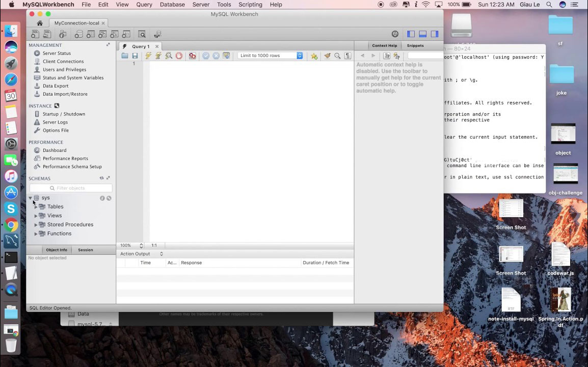Toggle the bottom output panel visibility
The image size is (588, 367).
[x=422, y=34]
